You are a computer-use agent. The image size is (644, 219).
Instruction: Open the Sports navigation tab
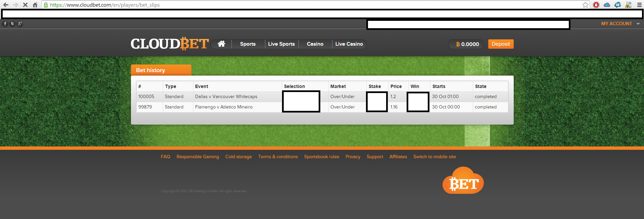coord(248,44)
